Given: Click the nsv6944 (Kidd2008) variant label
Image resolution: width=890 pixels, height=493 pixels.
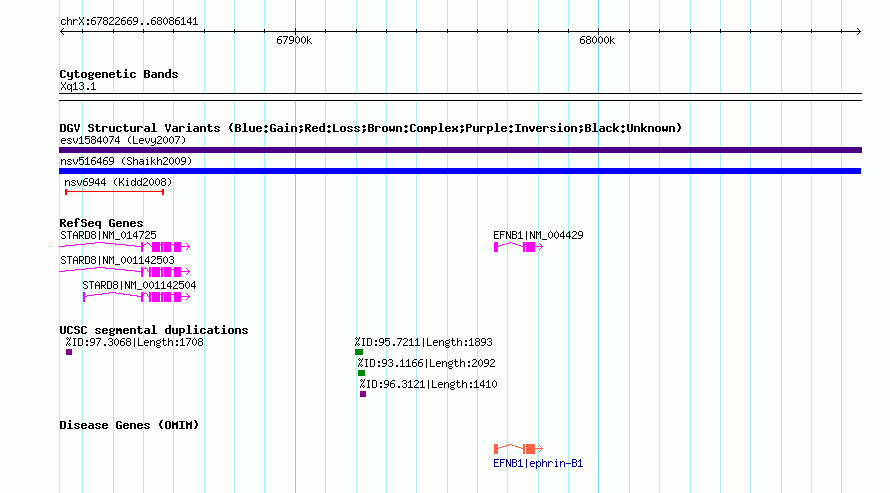Looking at the screenshot, I should (x=118, y=182).
